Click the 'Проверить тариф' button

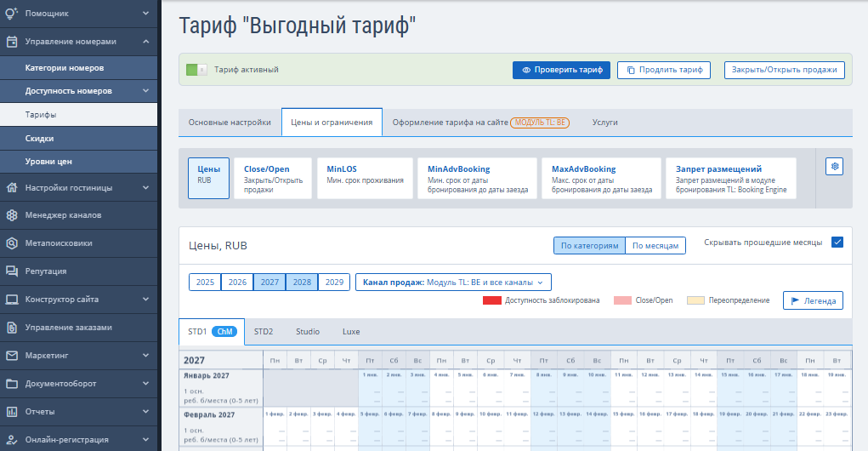click(x=561, y=70)
